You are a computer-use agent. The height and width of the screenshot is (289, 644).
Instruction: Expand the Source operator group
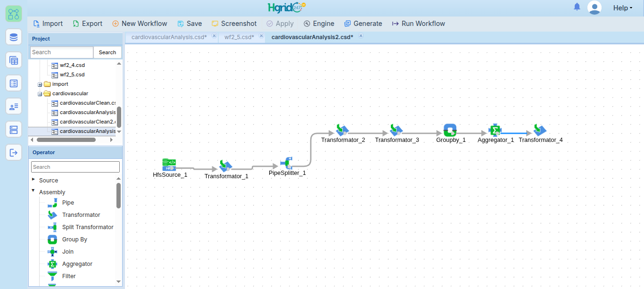33,180
